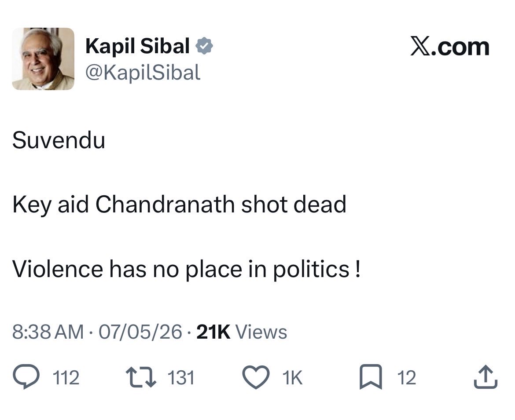Click 'Violence has no place in politics' line

coord(187,269)
